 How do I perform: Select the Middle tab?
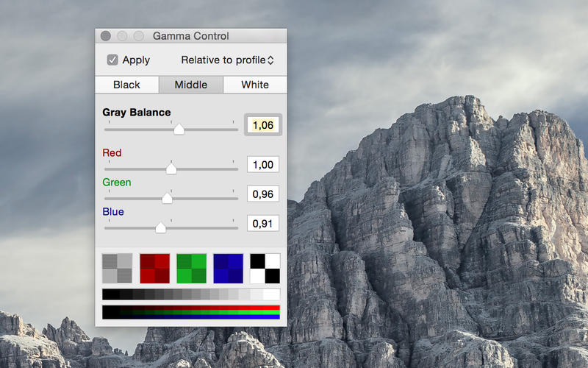click(x=190, y=85)
